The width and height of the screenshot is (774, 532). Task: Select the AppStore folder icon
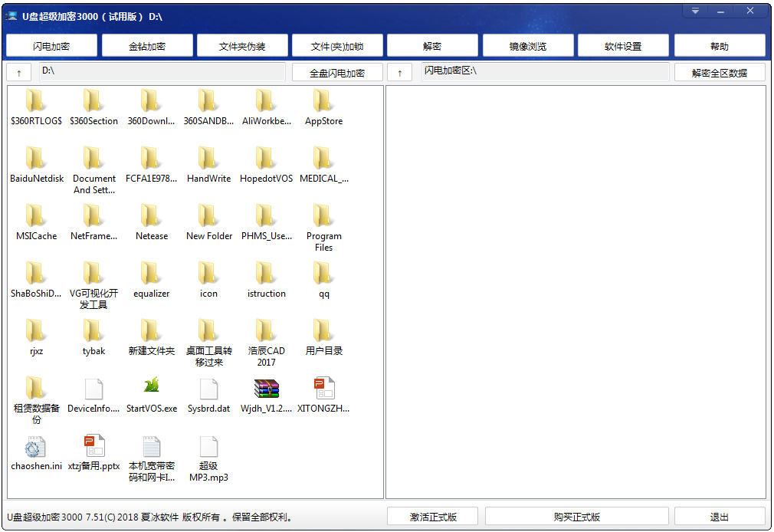323,100
